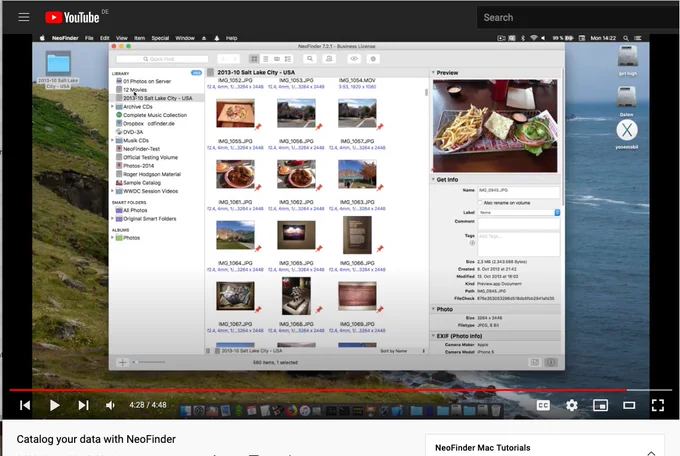Collapse EXIF (Photo Info) section
Image resolution: width=680 pixels, height=456 pixels.
tap(433, 336)
